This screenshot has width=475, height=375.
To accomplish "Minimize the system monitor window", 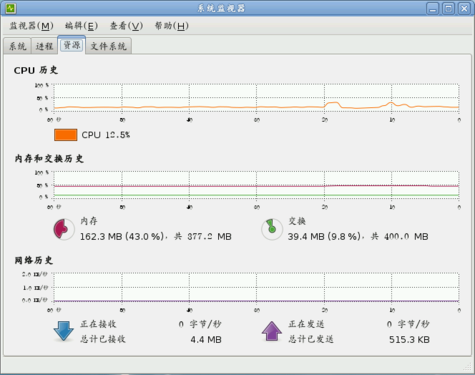I will point(433,8).
